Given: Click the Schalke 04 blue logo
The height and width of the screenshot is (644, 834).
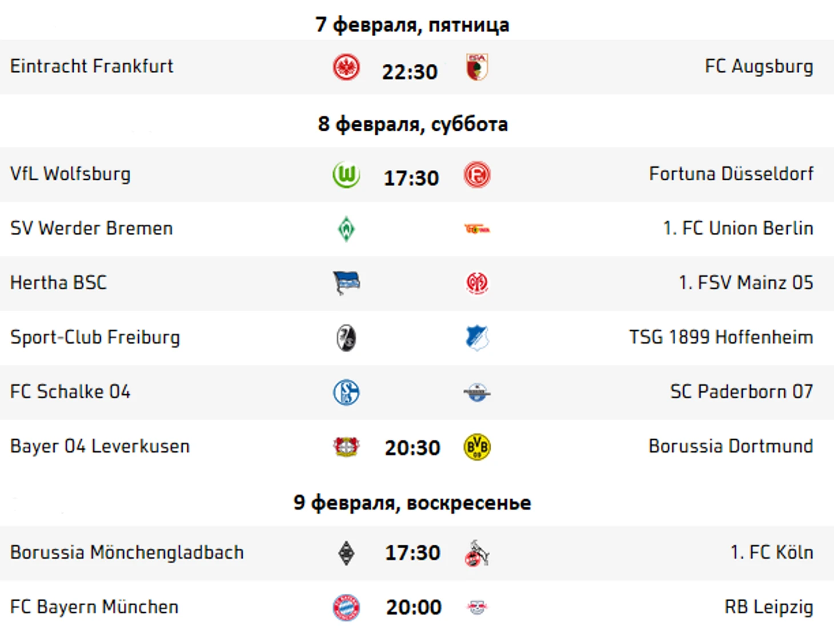Looking at the screenshot, I should pyautogui.click(x=346, y=392).
